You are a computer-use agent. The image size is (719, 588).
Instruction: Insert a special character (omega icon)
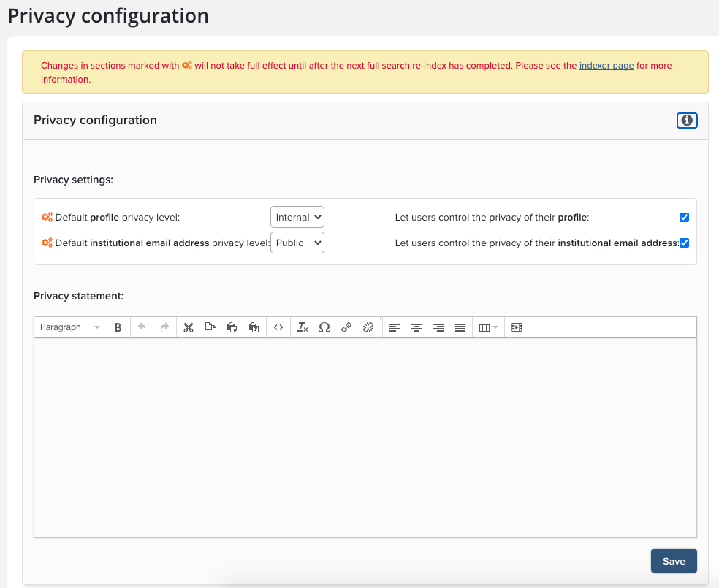[x=324, y=327]
